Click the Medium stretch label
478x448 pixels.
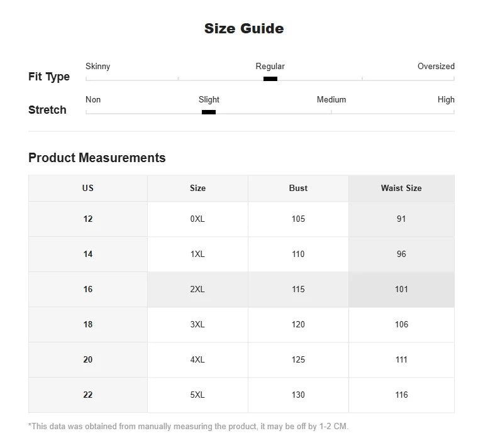pyautogui.click(x=331, y=99)
